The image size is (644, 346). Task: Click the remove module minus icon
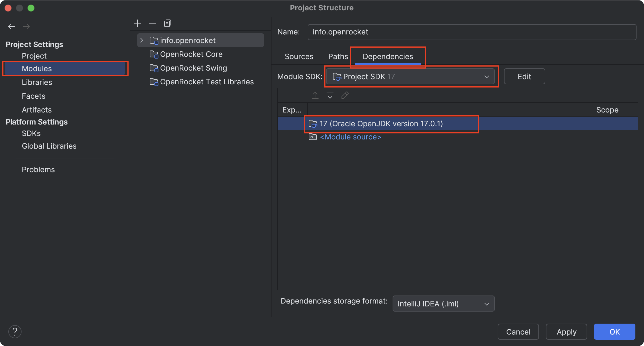(152, 23)
